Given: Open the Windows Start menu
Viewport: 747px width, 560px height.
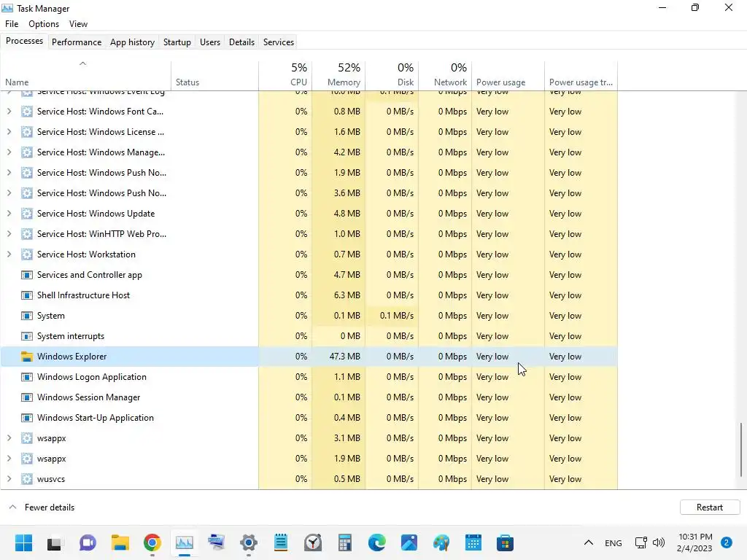Looking at the screenshot, I should (x=23, y=542).
